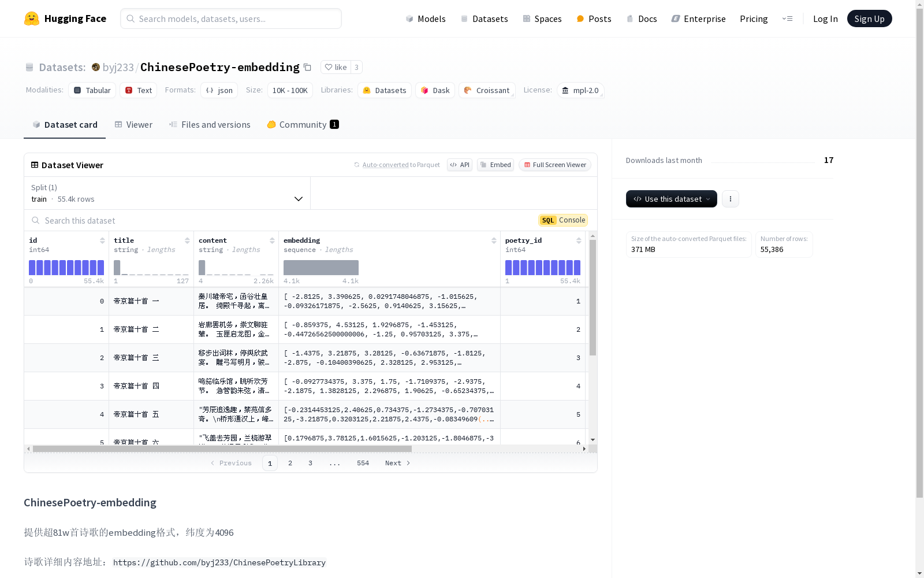
Task: Open the Files and versions tab
Action: pyautogui.click(x=210, y=125)
